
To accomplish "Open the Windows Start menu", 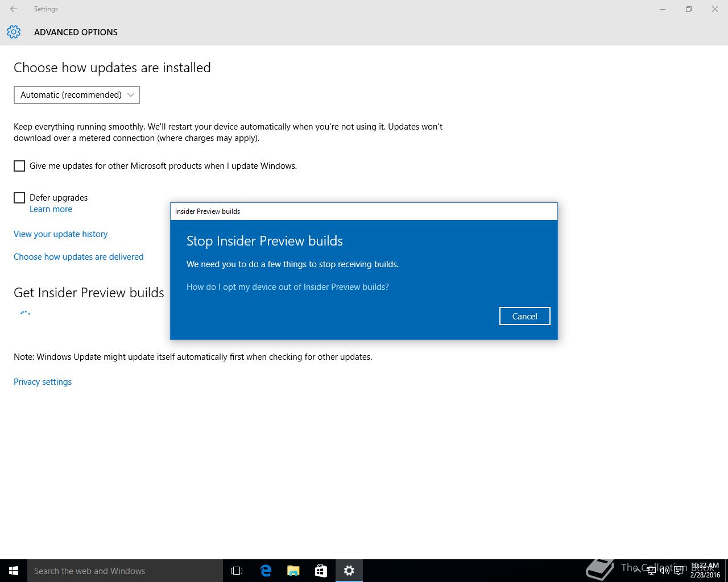I will click(x=14, y=571).
